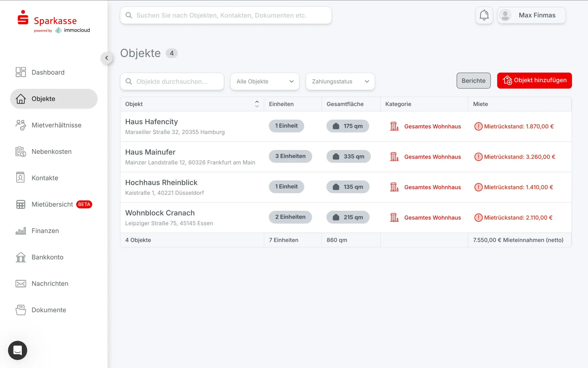Click the Nebenkosten document icon
Image resolution: width=588 pixels, height=368 pixels.
coord(21,151)
